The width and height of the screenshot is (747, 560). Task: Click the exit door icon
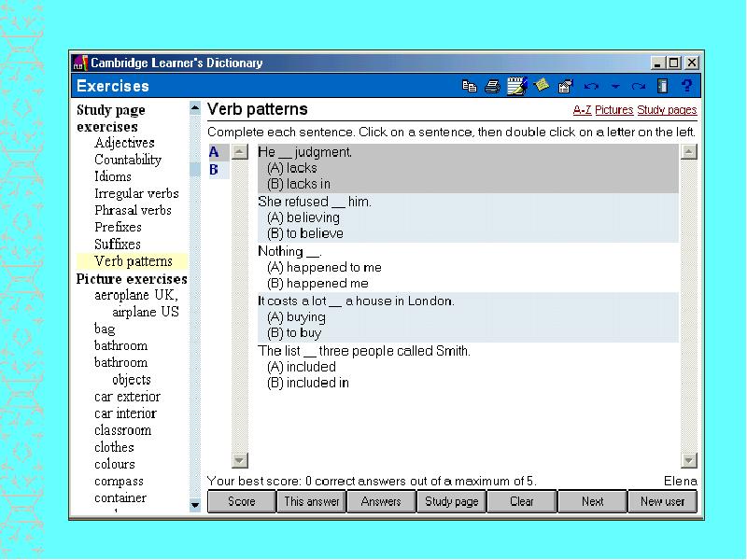point(663,87)
